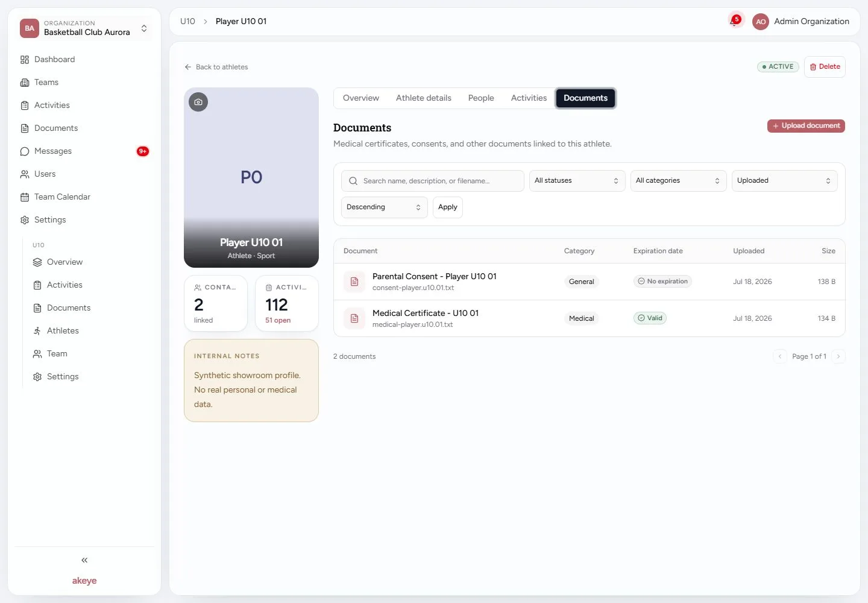Open the All categories dropdown

tap(678, 181)
